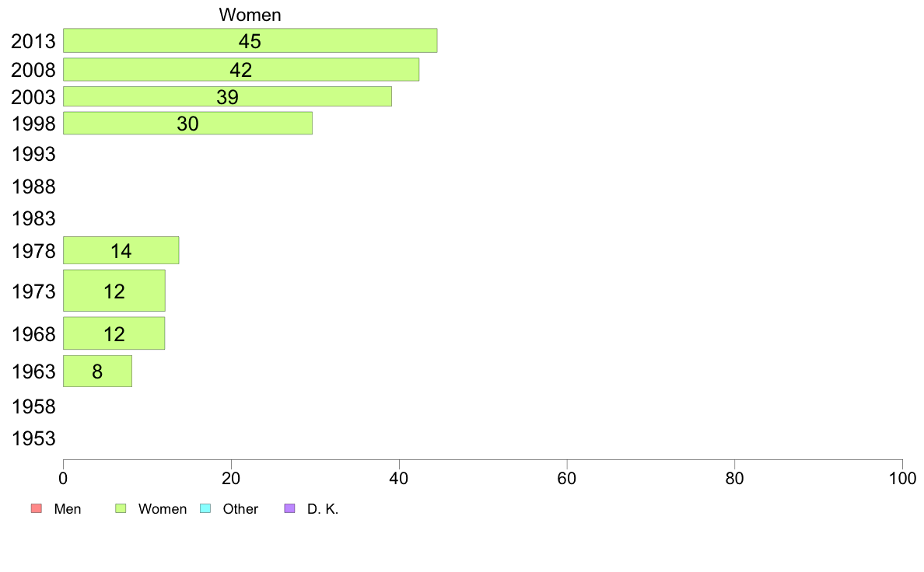Click the 1953 year label

(x=33, y=438)
